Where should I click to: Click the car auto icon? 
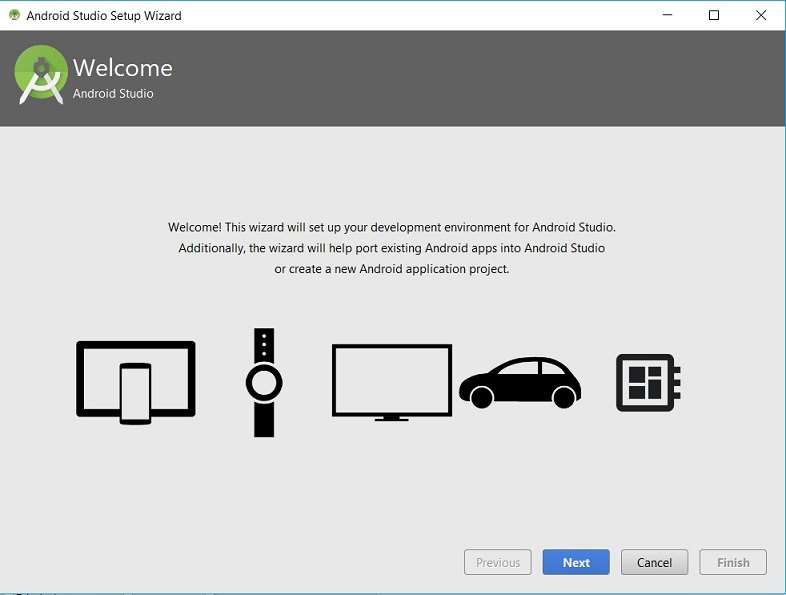[x=520, y=382]
